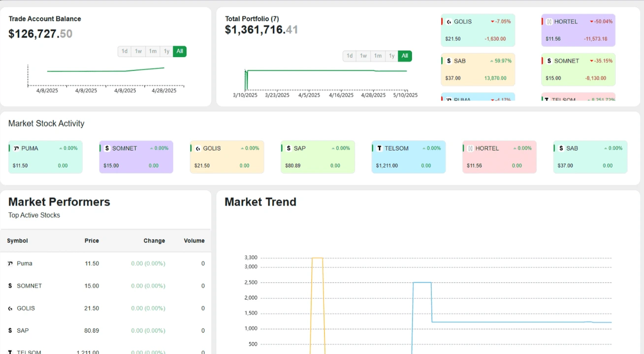Image resolution: width=644 pixels, height=354 pixels.
Task: Click $80.89 price in SAP activity card
Action: coord(292,166)
